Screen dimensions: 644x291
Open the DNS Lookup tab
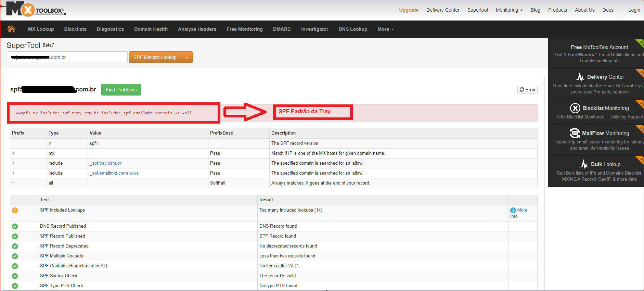click(x=353, y=29)
